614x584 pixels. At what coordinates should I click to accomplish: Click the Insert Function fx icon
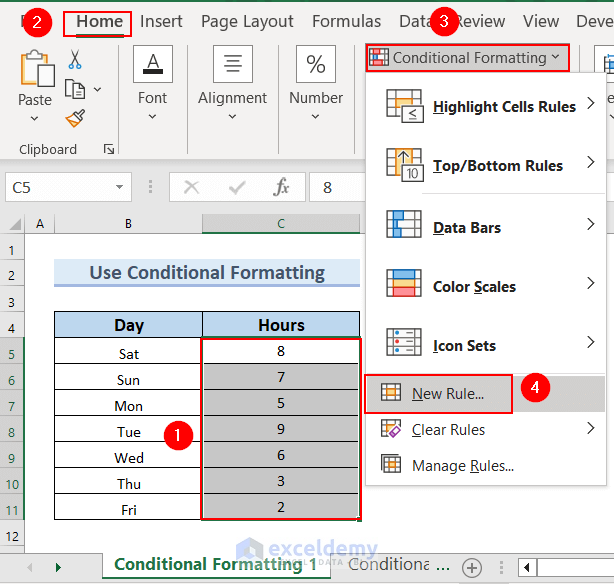pos(282,187)
